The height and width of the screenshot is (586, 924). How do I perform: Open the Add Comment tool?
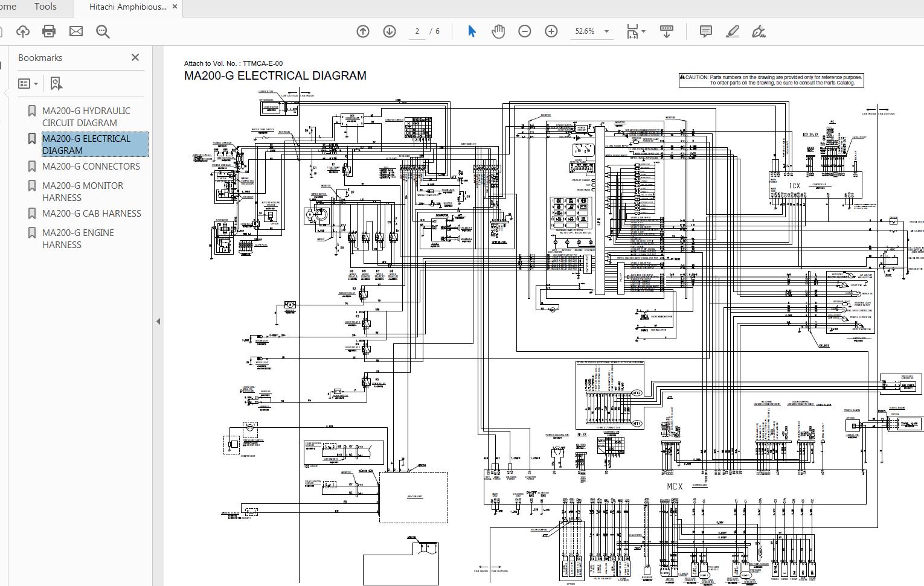click(705, 31)
